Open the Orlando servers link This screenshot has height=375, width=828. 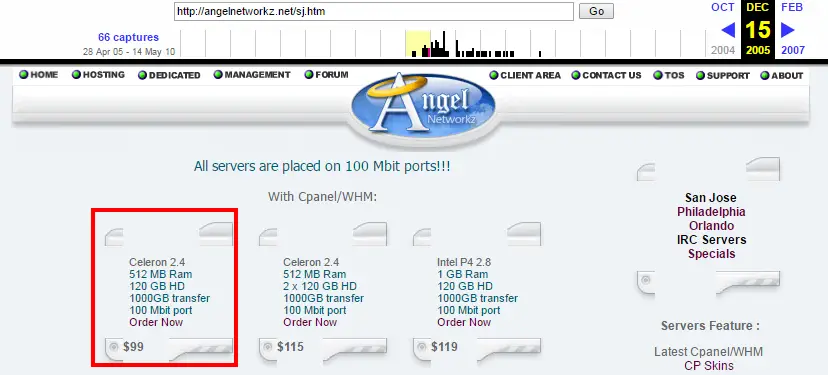coord(711,226)
